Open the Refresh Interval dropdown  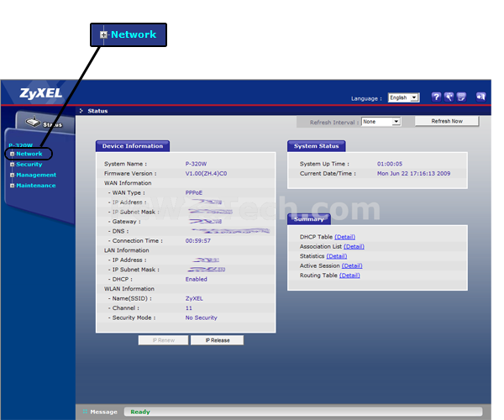click(381, 122)
